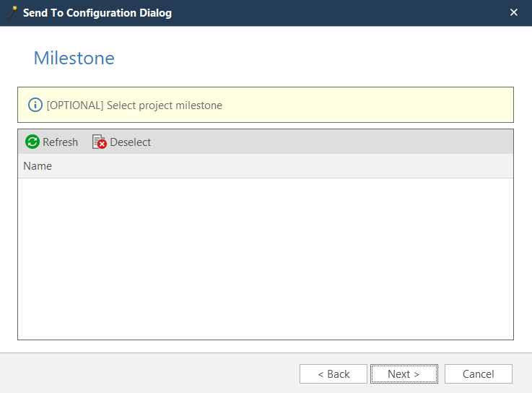Sort by the Name column header

tap(38, 166)
